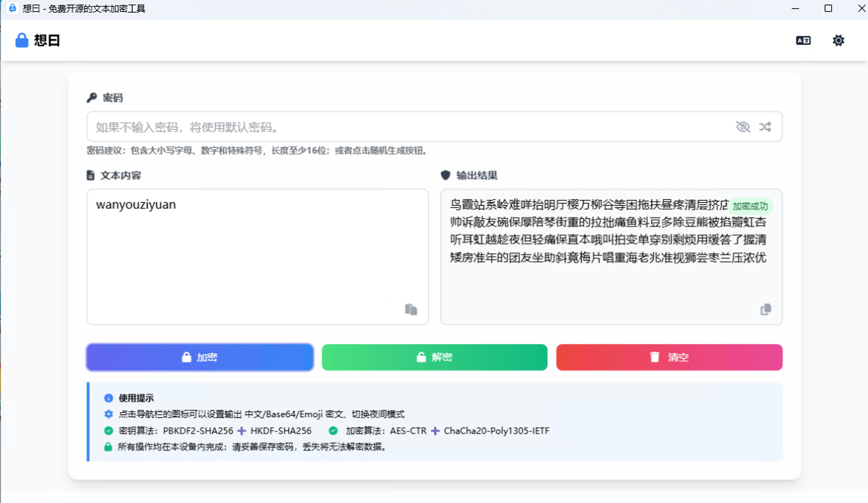Click the shield icon beside 输出结果
The image size is (868, 503).
click(445, 175)
